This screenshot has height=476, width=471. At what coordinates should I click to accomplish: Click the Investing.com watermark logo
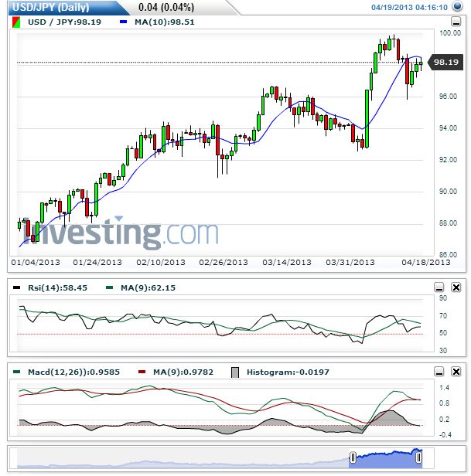(x=121, y=233)
